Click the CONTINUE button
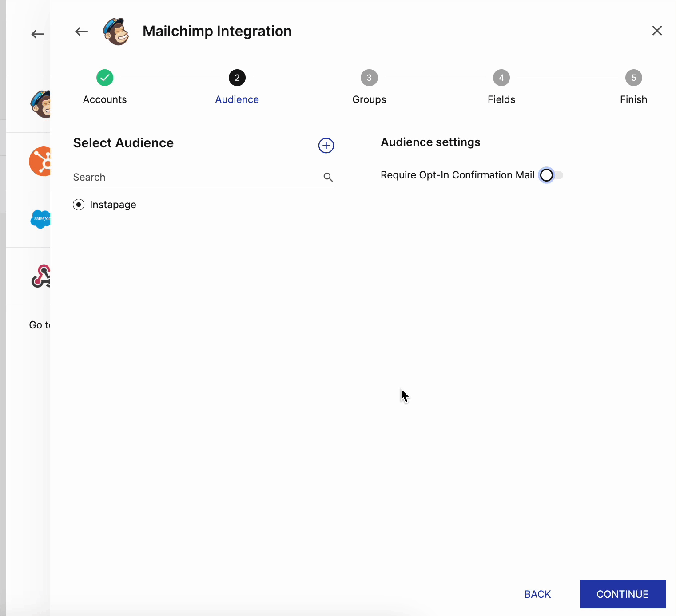 pyautogui.click(x=622, y=594)
